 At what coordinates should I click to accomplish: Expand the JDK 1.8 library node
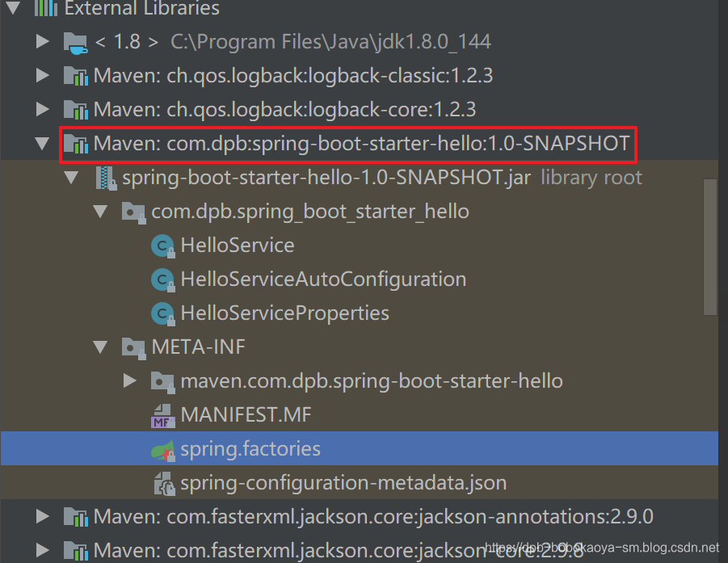point(43,41)
